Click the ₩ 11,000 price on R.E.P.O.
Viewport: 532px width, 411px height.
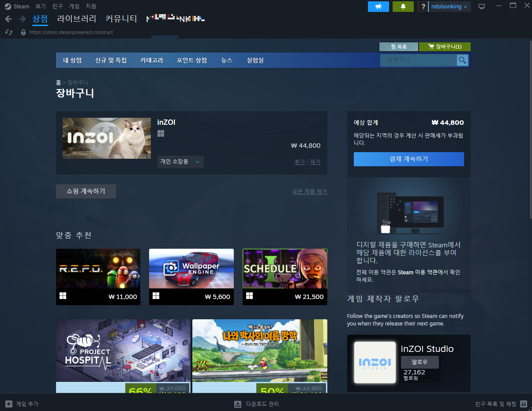pyautogui.click(x=123, y=297)
